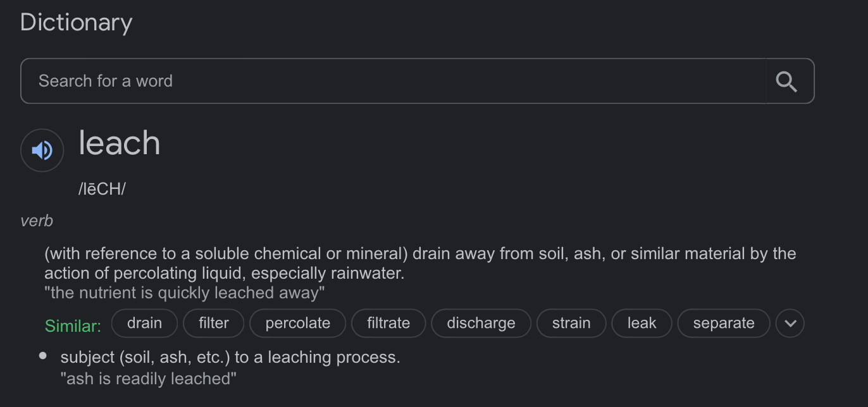
Task: Click the 'filtrate' synonym chip
Action: point(388,324)
